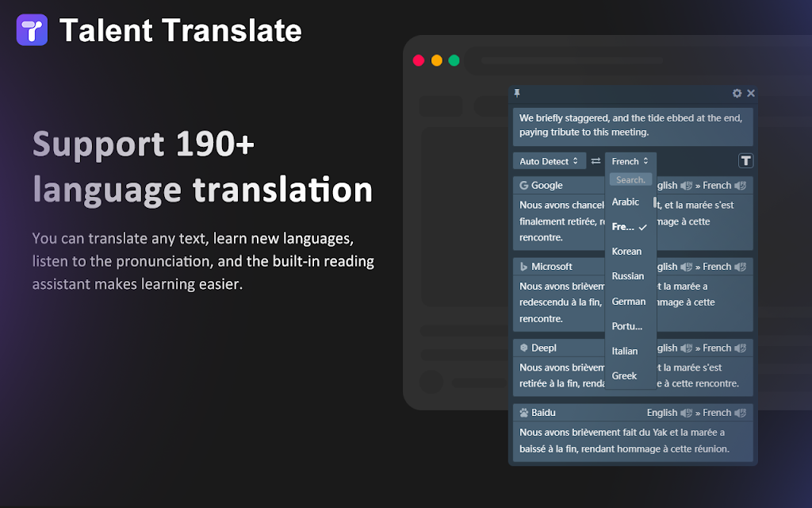The width and height of the screenshot is (812, 508).
Task: Select the checked French option
Action: coord(630,227)
